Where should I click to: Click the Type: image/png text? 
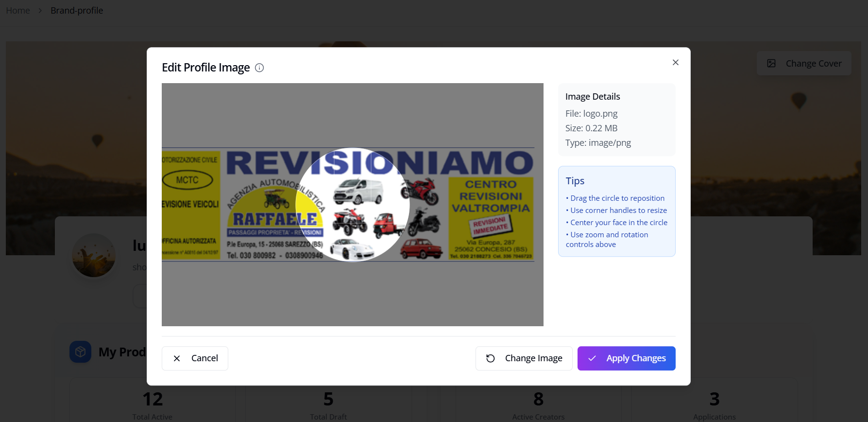coord(598,143)
